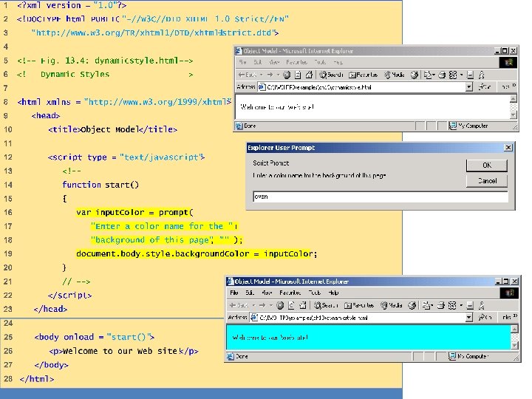Open Favorites toolbar button in white-page IE window
The width and height of the screenshot is (532, 399).
pyautogui.click(x=364, y=75)
